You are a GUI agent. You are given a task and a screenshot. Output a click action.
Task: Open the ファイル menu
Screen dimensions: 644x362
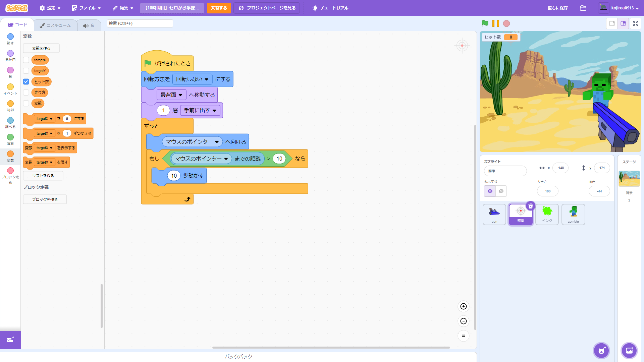86,8
